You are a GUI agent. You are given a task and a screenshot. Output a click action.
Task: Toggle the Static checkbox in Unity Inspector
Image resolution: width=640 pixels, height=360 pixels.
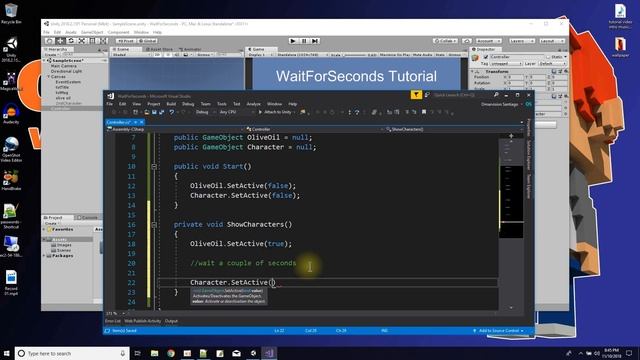(x=548, y=57)
